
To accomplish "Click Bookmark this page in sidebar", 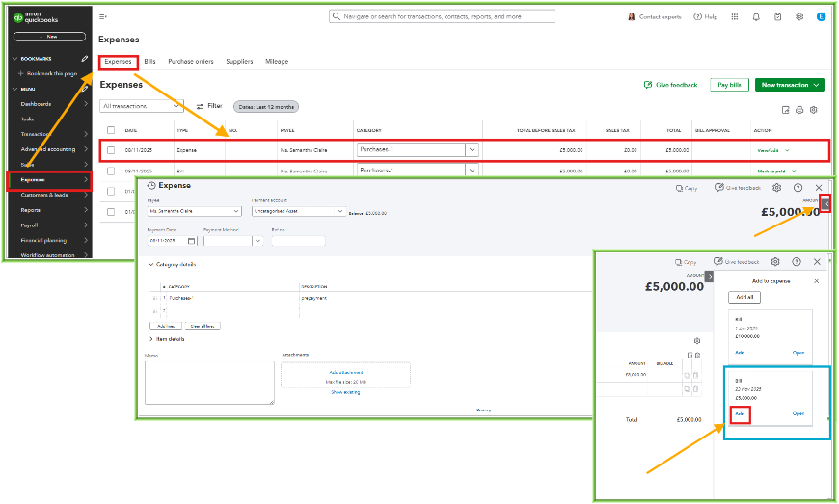I will click(x=48, y=73).
